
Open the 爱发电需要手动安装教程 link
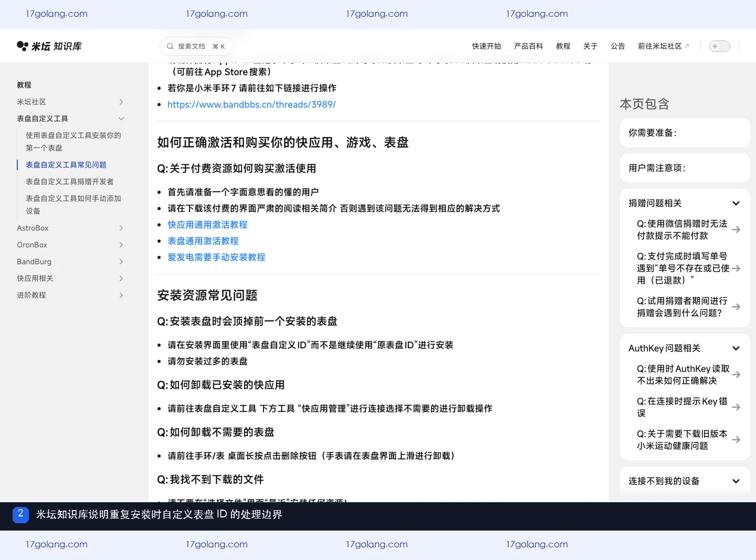click(x=216, y=257)
